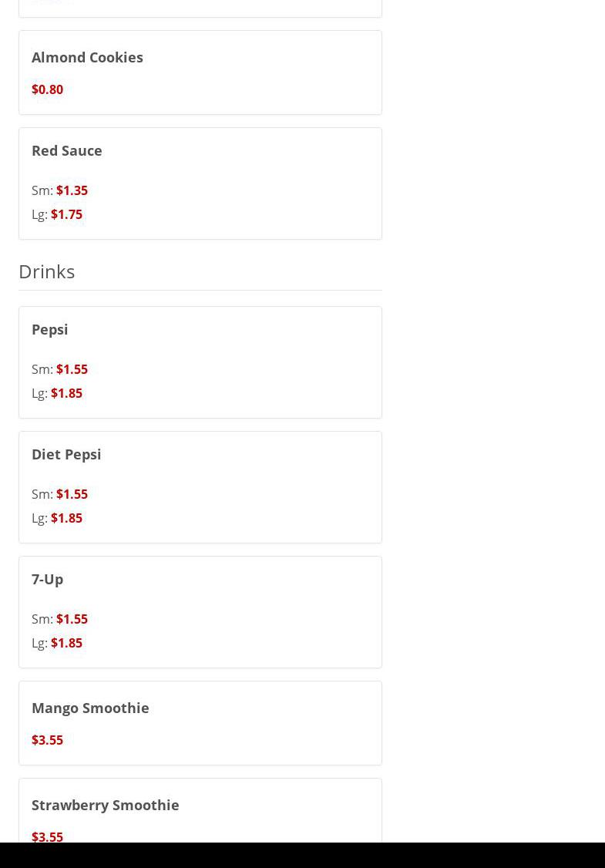Open the Strawberry Smoothie item

point(106,805)
